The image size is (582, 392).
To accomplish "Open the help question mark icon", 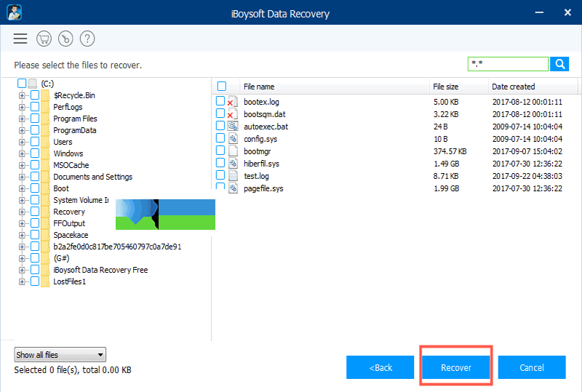I will coord(87,39).
